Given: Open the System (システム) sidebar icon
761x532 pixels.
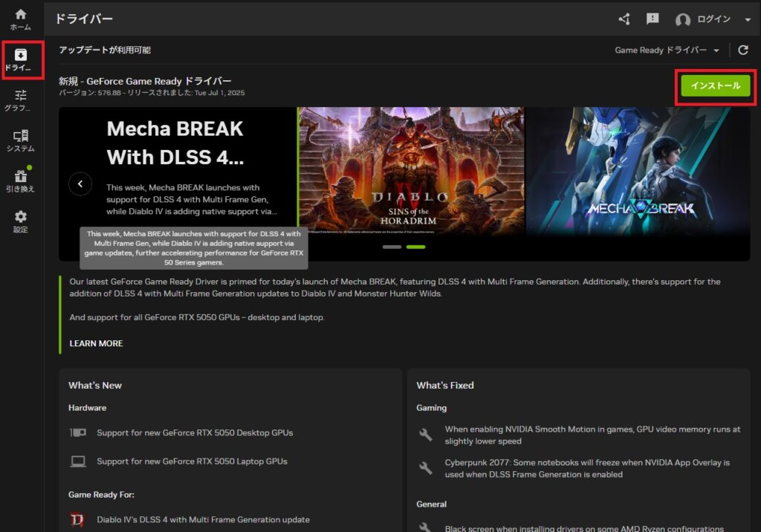Looking at the screenshot, I should click(20, 140).
